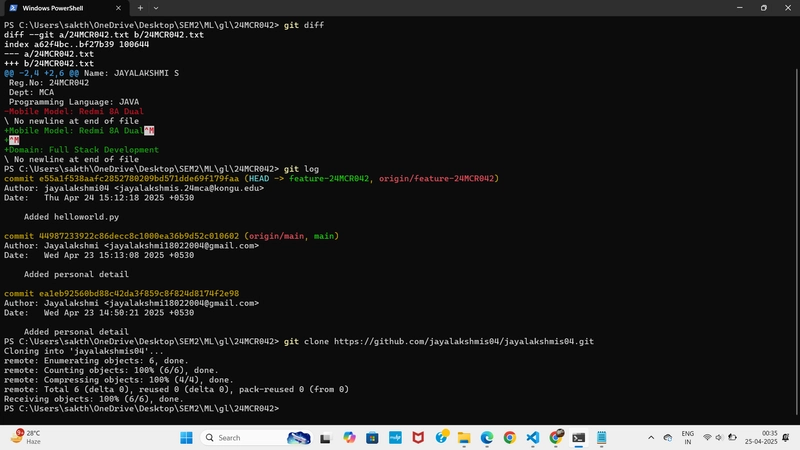Click the '@@ -2,4 +2,6 @@' hunk header

(x=41, y=73)
